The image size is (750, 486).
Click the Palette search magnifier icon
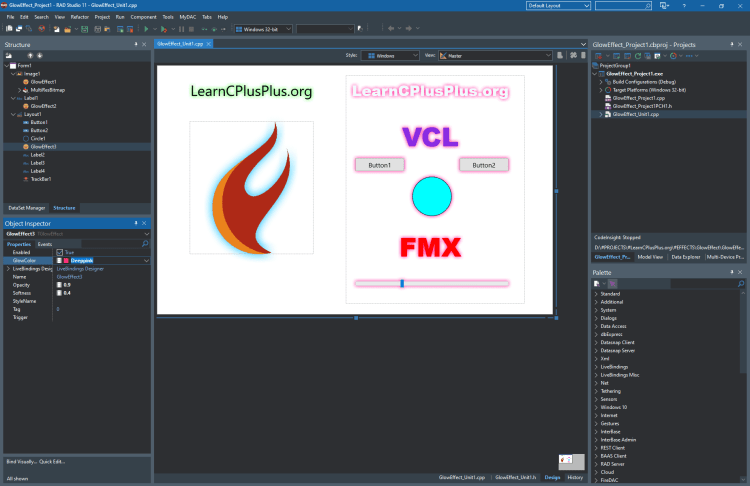click(741, 284)
